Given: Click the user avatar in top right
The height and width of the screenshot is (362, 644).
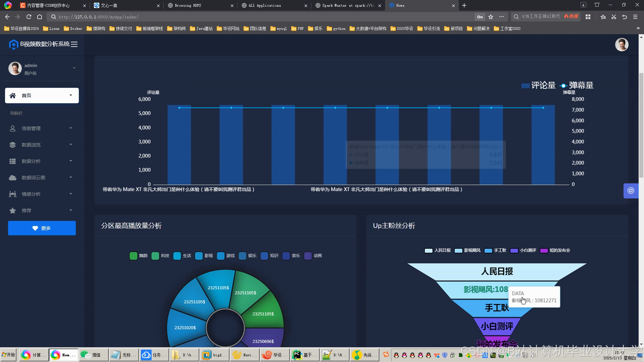Looking at the screenshot, I should pyautogui.click(x=621, y=45).
